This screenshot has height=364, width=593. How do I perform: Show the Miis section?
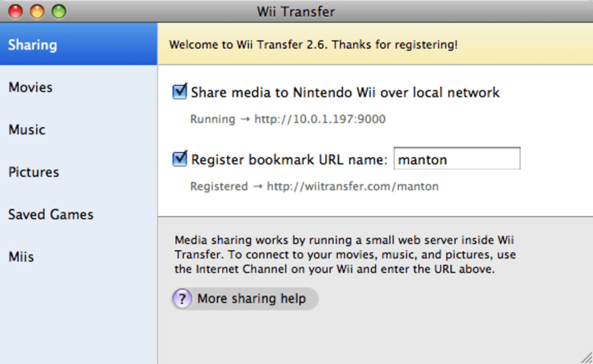[21, 257]
